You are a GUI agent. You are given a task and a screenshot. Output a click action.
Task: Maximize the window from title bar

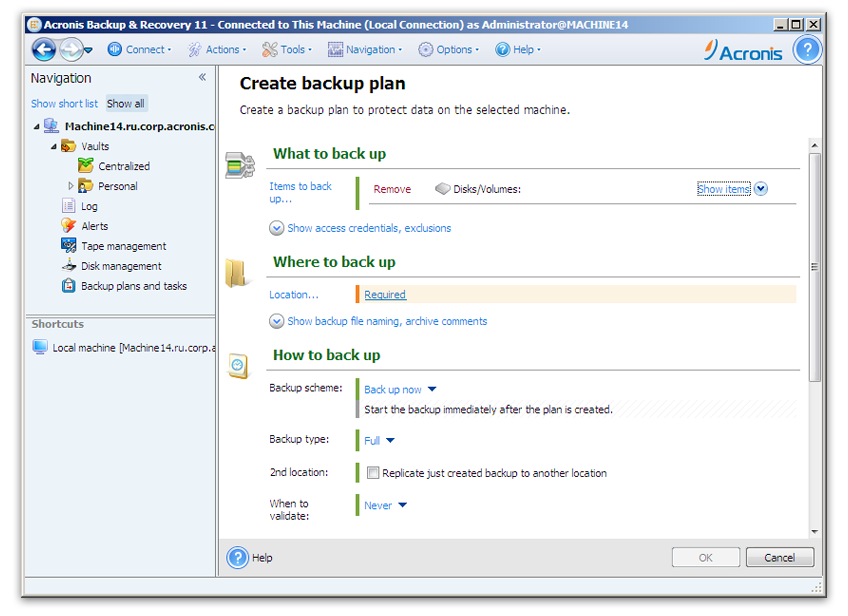(x=797, y=24)
